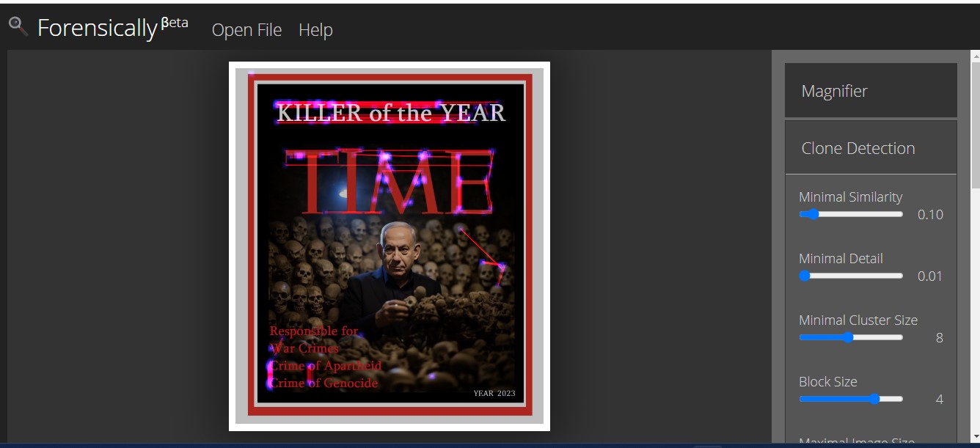Click the Block Size slider handle
Image resolution: width=980 pixels, height=448 pixels.
click(x=875, y=399)
